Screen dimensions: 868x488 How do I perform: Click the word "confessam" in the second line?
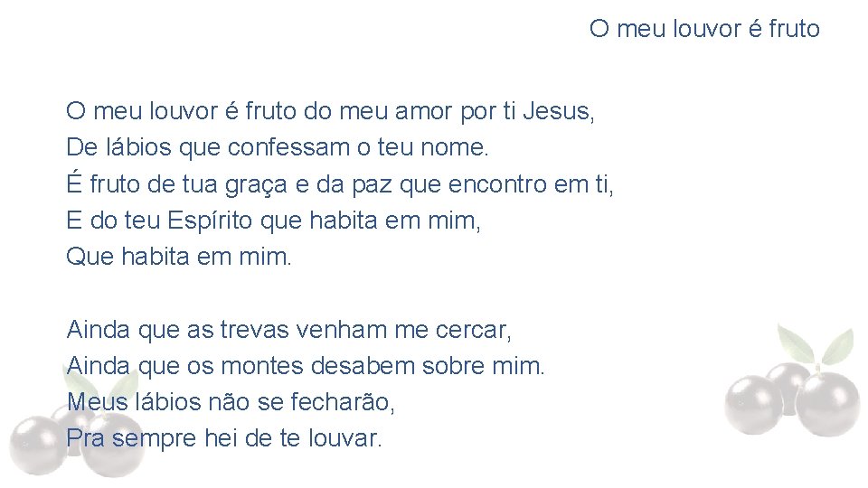point(288,147)
